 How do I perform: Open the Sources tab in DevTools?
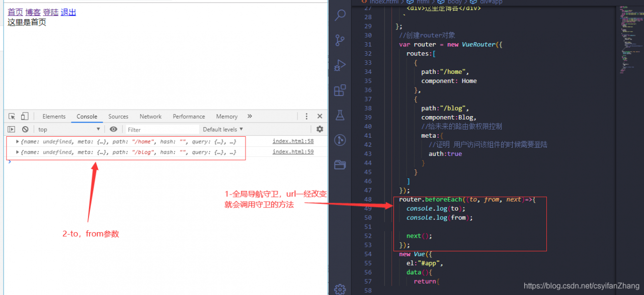pos(118,116)
